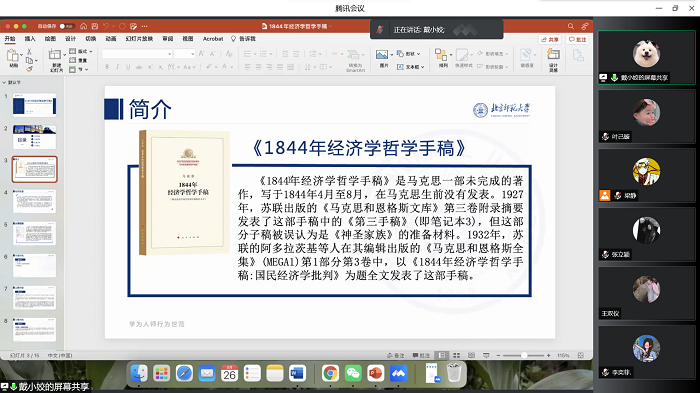Click the 共享 share button
This screenshot has width=700, height=393.
click(x=550, y=40)
